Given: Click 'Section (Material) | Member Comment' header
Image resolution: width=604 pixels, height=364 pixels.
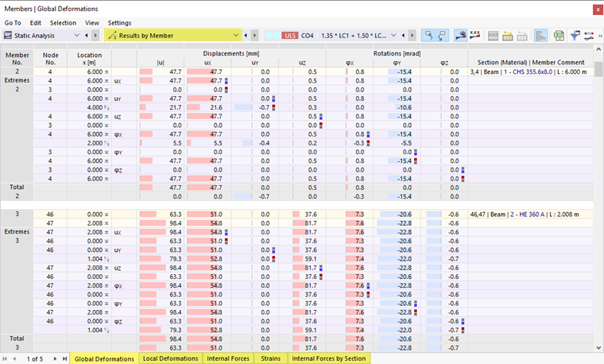Looking at the screenshot, I should (531, 62).
